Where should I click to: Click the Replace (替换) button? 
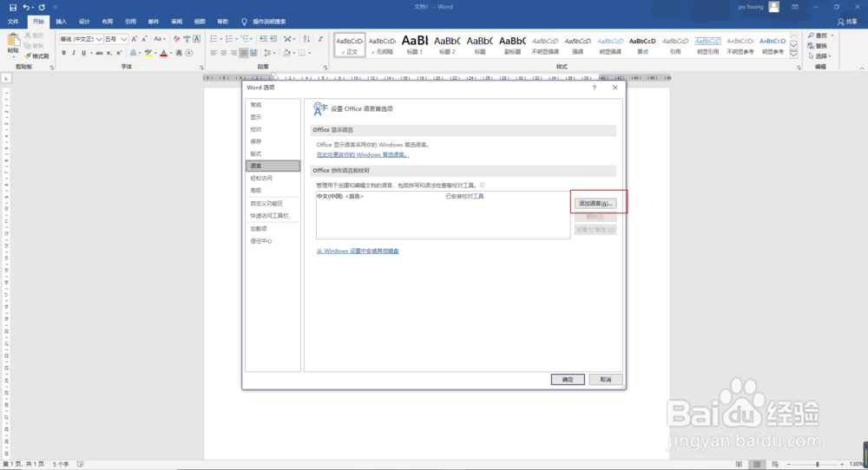(x=817, y=46)
